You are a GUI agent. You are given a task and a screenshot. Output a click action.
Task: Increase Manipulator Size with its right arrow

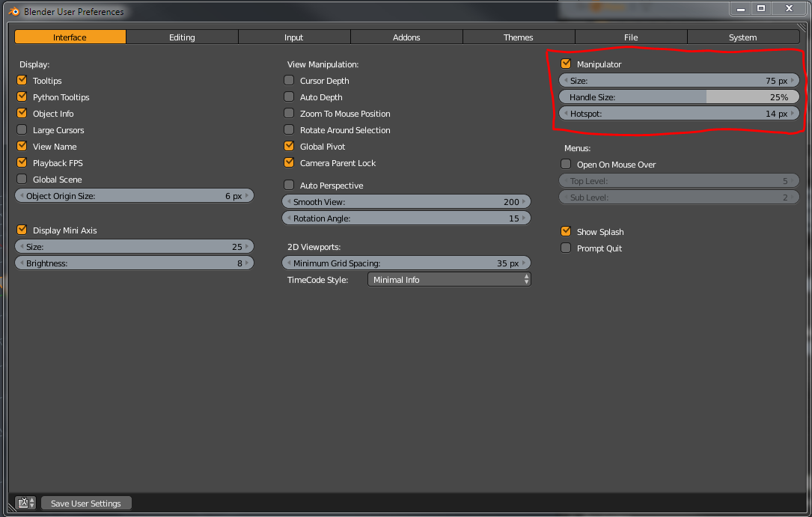click(793, 81)
